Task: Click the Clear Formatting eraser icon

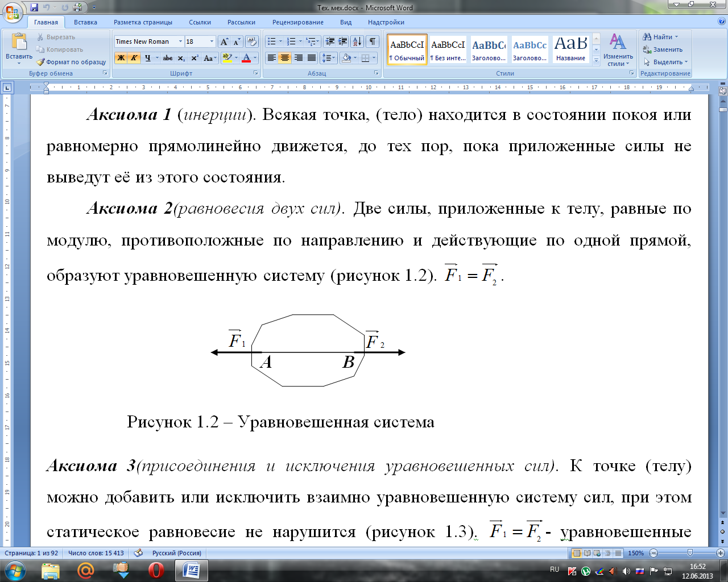Action: tap(253, 41)
